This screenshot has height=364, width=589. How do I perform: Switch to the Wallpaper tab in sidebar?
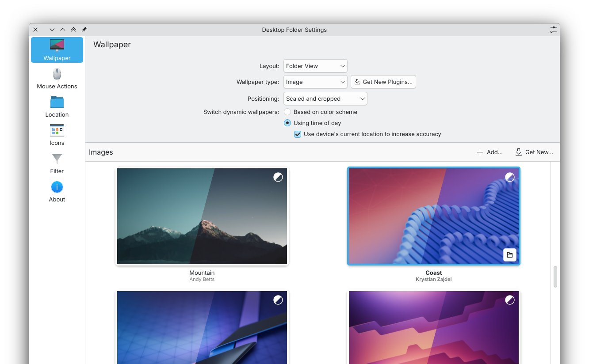point(57,50)
